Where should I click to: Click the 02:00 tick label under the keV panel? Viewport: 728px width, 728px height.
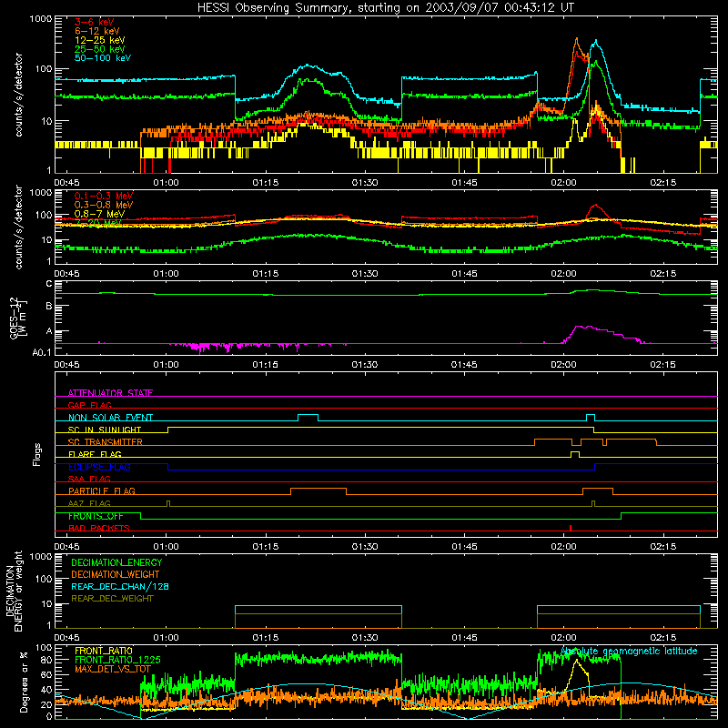(563, 183)
